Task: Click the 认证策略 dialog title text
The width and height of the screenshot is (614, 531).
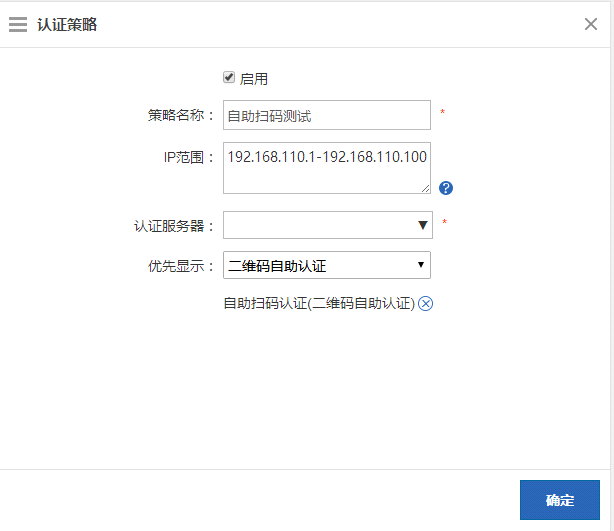Action: coord(67,25)
